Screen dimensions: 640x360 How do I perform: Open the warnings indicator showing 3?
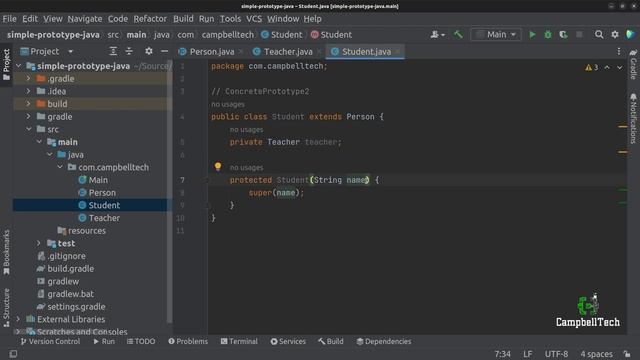click(x=592, y=67)
